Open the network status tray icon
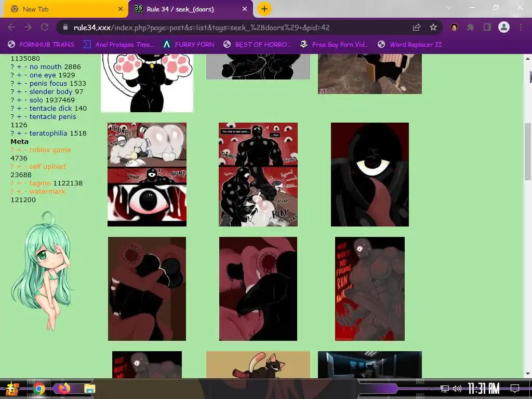This screenshot has height=399, width=532. click(x=445, y=389)
